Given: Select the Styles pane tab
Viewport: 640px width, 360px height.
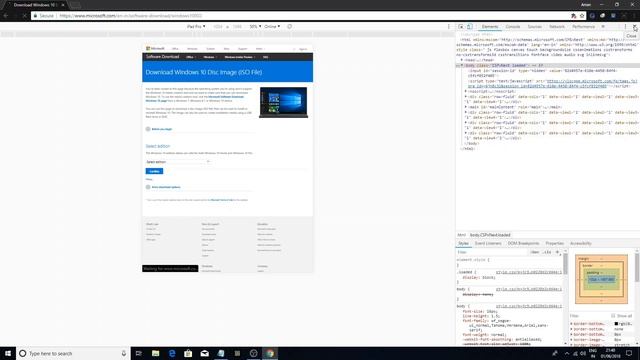Looking at the screenshot, I should [463, 243].
